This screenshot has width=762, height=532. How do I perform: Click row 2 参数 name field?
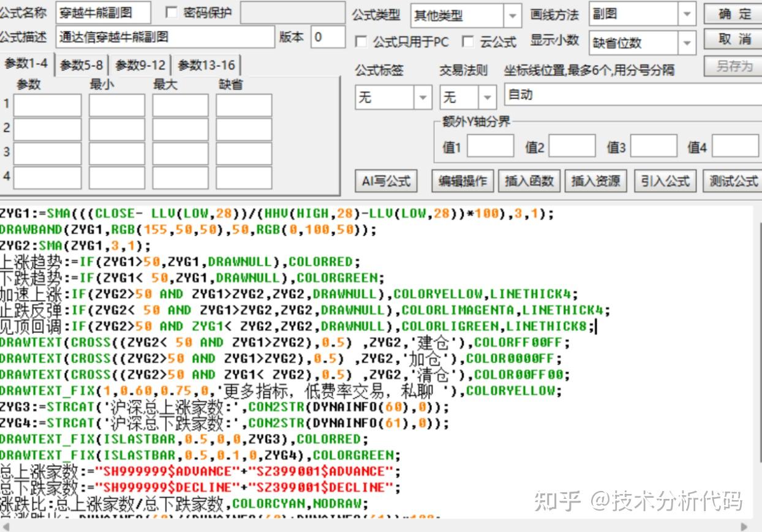click(x=47, y=129)
